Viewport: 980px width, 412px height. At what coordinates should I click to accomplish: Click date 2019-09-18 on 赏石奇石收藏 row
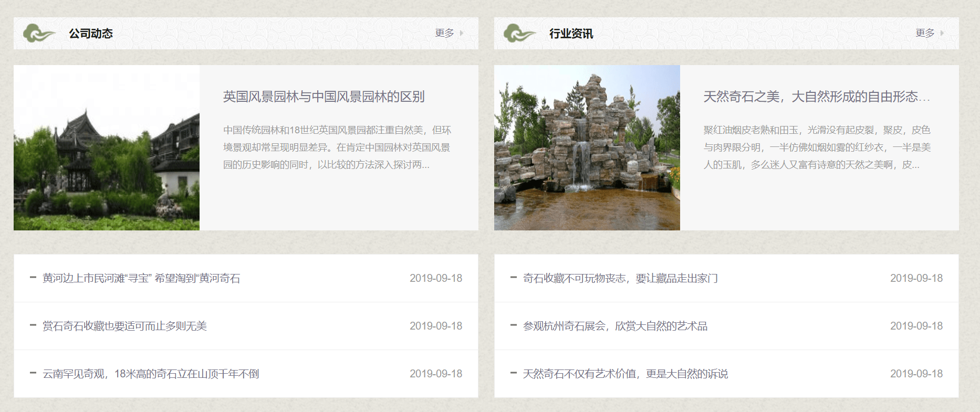pyautogui.click(x=436, y=326)
